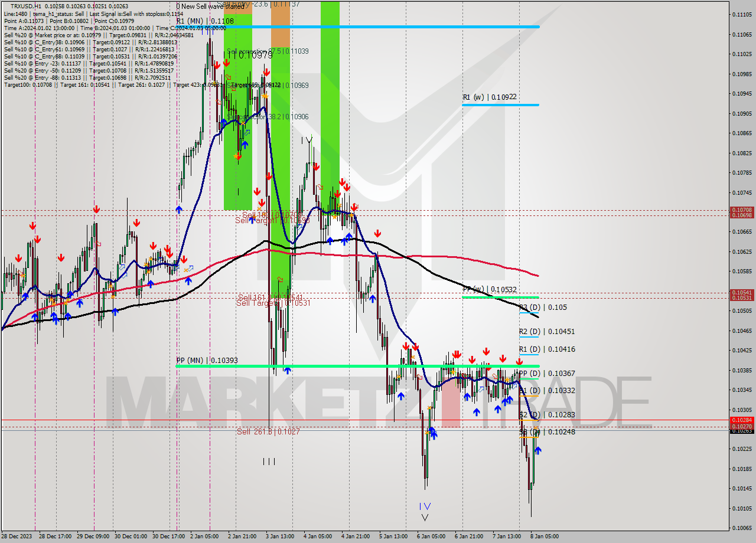Click the '0 New Sell wave started' text

point(210,6)
